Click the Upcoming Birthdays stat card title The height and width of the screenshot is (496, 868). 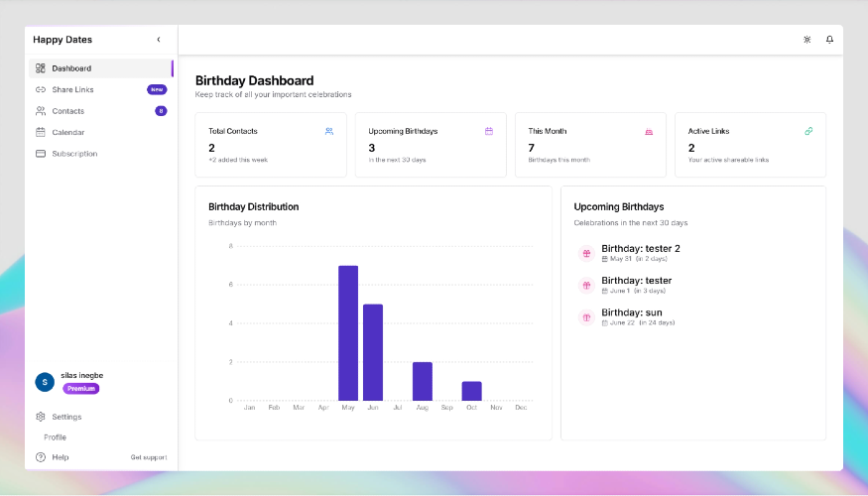click(403, 131)
